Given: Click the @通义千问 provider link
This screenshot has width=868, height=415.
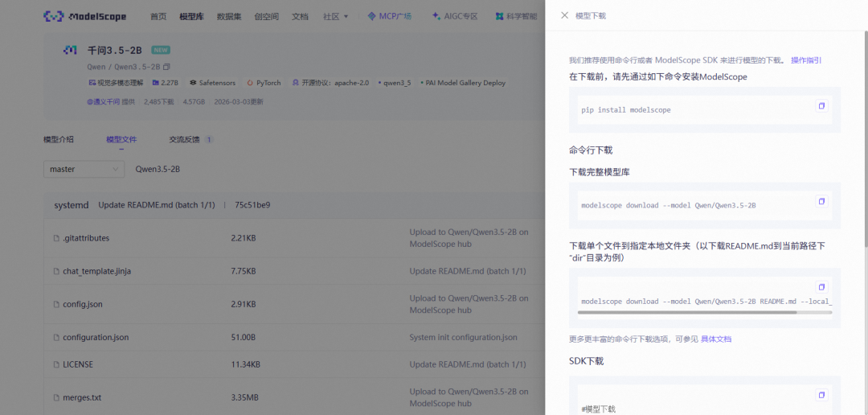Looking at the screenshot, I should click(103, 102).
